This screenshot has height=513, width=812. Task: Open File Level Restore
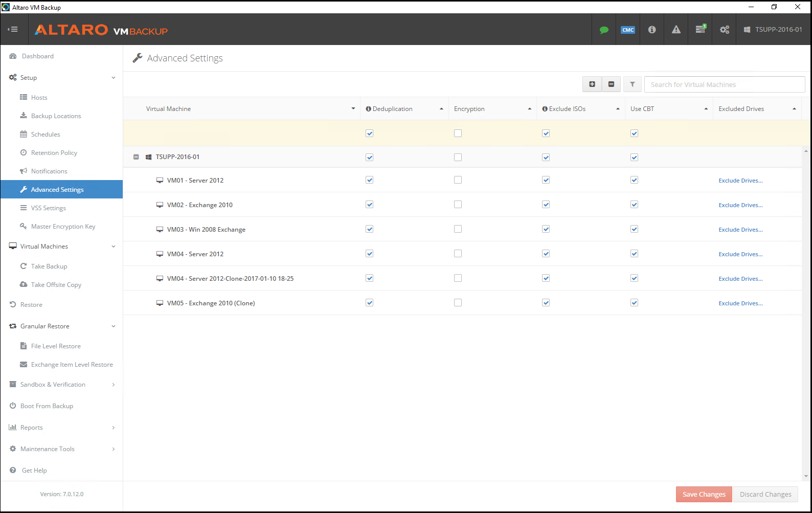click(56, 346)
